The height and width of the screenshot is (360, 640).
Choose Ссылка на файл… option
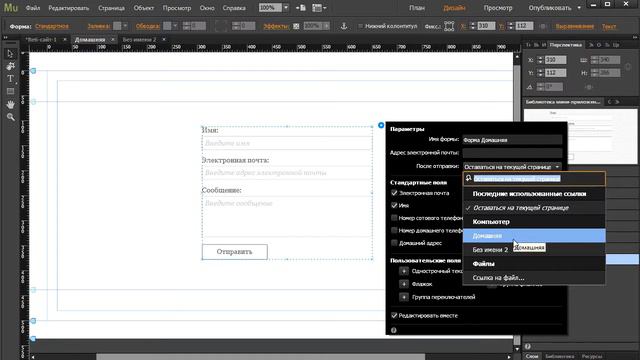point(534,278)
